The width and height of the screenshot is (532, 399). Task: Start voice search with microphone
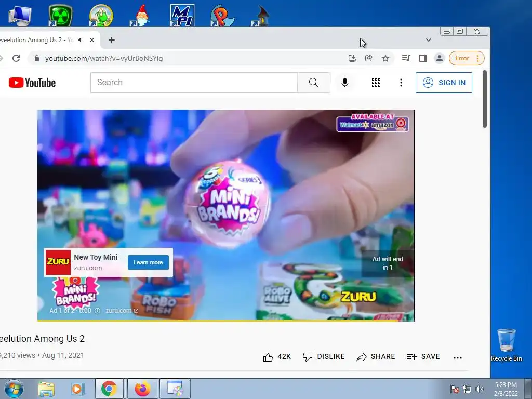click(x=345, y=83)
